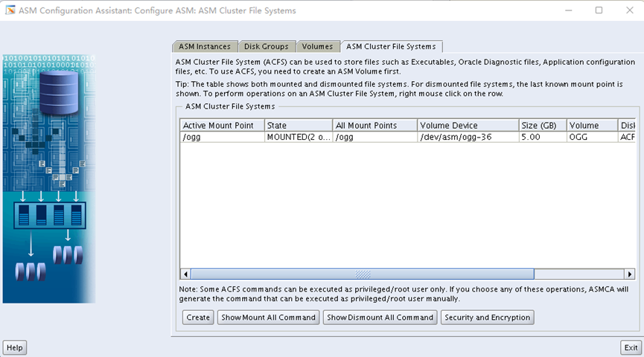Switch to the ASM Instances tab
This screenshot has width=644, height=357.
(x=205, y=46)
